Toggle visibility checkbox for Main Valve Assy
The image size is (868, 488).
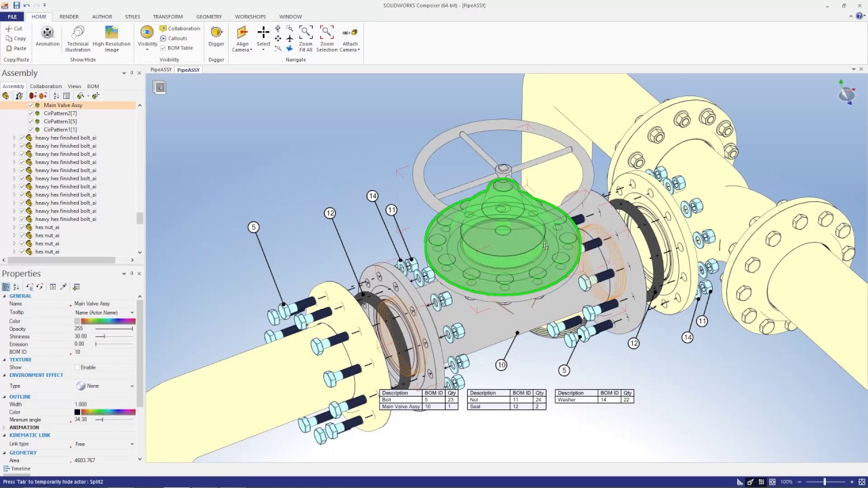[x=30, y=105]
